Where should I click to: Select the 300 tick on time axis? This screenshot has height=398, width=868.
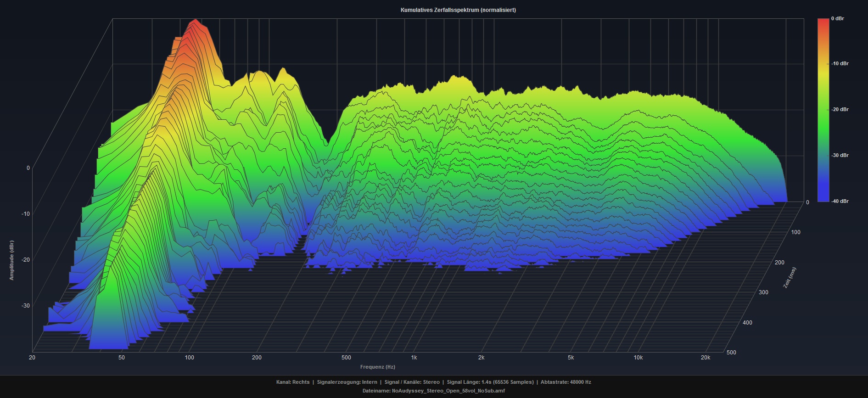coord(763,292)
